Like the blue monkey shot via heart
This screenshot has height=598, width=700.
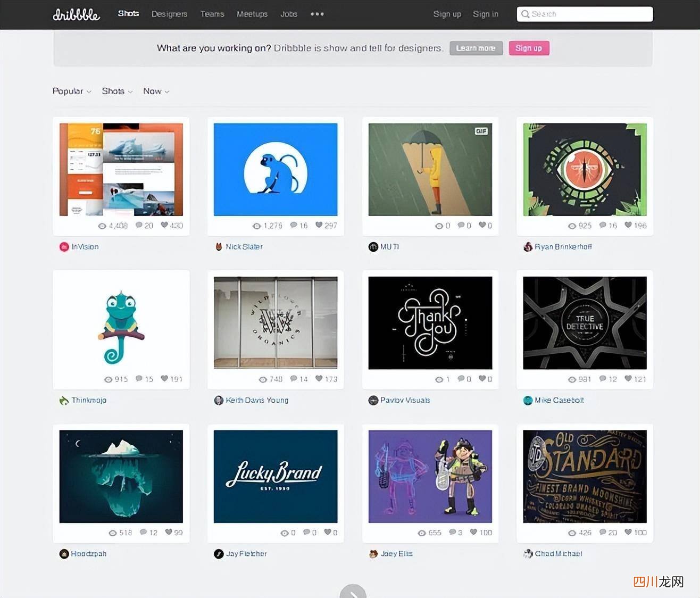tap(319, 225)
